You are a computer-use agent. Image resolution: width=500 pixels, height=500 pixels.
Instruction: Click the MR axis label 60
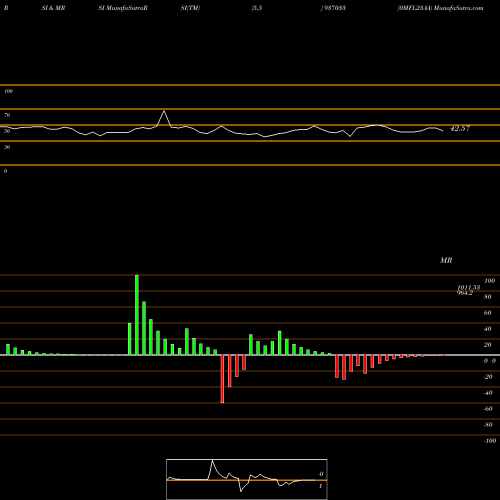pos(488,313)
